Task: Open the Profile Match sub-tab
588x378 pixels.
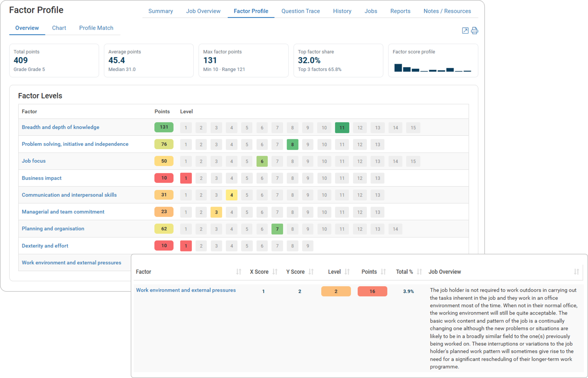Action: point(96,28)
